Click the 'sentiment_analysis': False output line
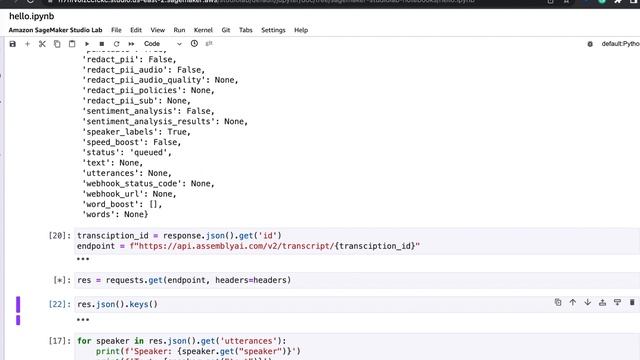640x360 pixels. [148, 111]
